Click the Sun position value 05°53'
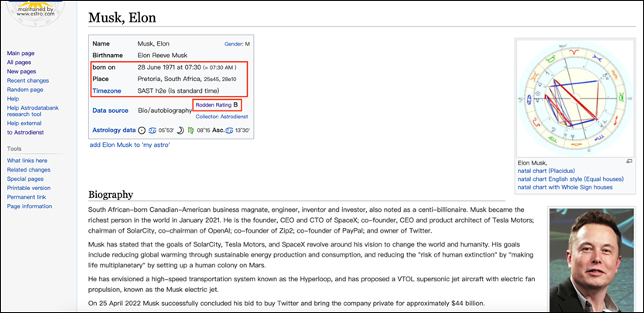The image size is (644, 313). click(x=166, y=131)
